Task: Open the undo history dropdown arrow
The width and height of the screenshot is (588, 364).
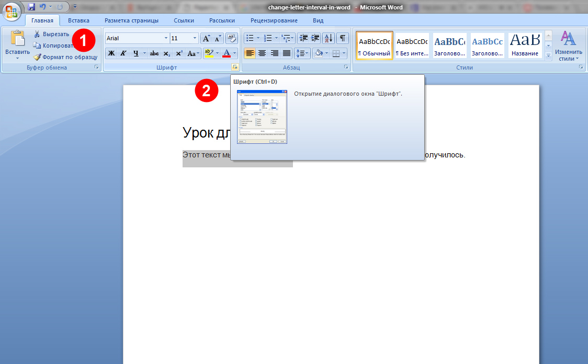Action: tap(51, 7)
